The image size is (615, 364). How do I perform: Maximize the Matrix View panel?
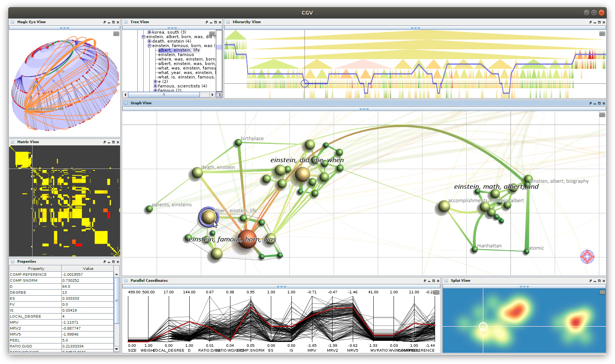click(113, 142)
